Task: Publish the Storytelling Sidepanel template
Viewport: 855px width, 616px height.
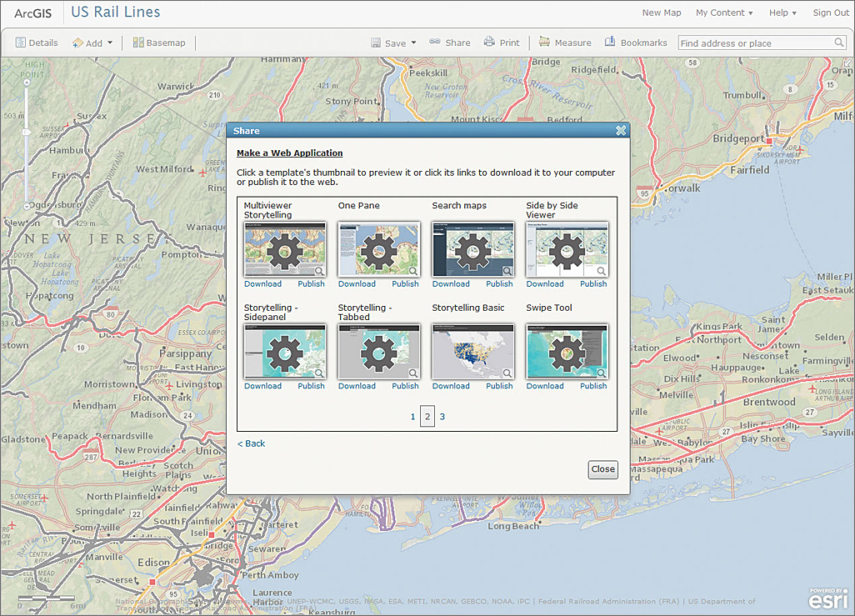Action: pyautogui.click(x=312, y=386)
